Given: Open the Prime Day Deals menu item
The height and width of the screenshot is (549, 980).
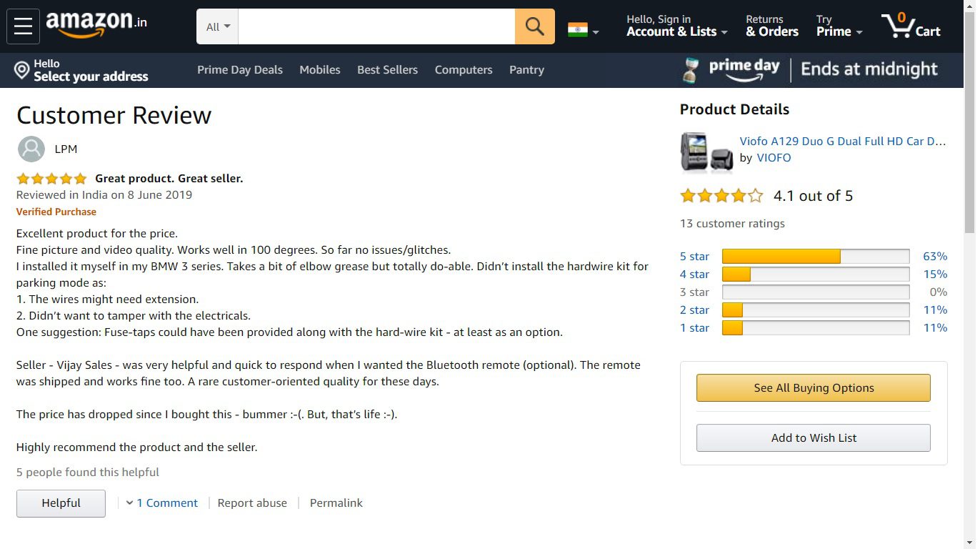Looking at the screenshot, I should click(x=239, y=70).
